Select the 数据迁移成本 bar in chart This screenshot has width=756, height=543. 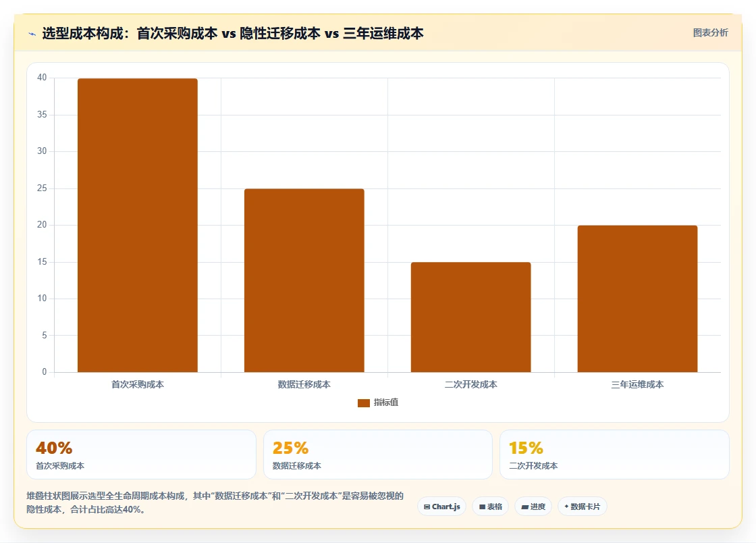[x=304, y=280]
